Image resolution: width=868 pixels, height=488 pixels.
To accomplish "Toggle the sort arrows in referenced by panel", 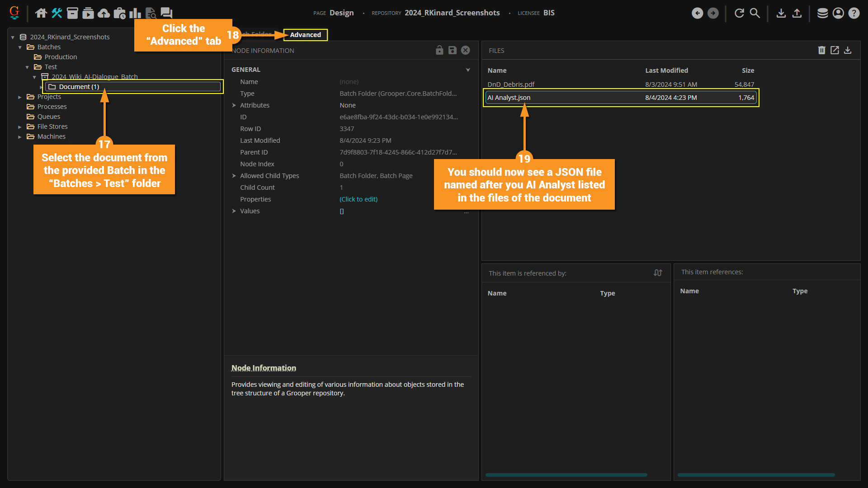I will [x=658, y=273].
